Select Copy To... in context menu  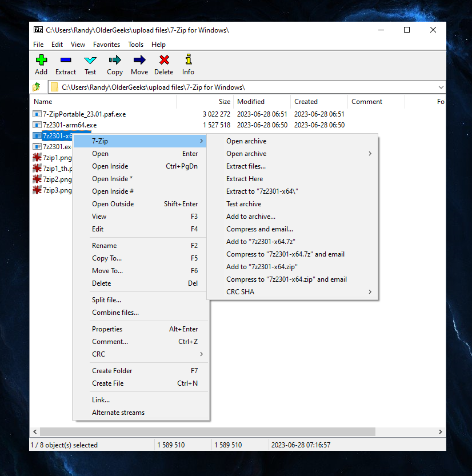[140, 258]
